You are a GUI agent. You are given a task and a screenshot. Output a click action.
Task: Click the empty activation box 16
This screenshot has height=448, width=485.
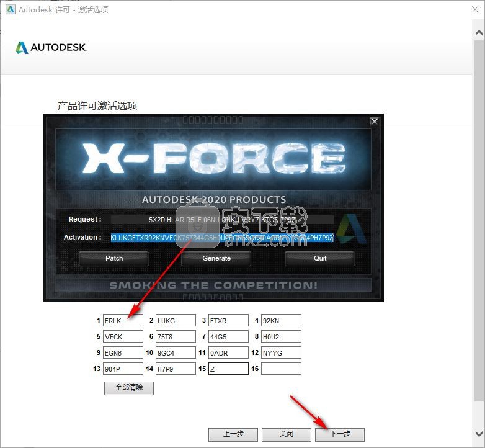click(x=281, y=369)
